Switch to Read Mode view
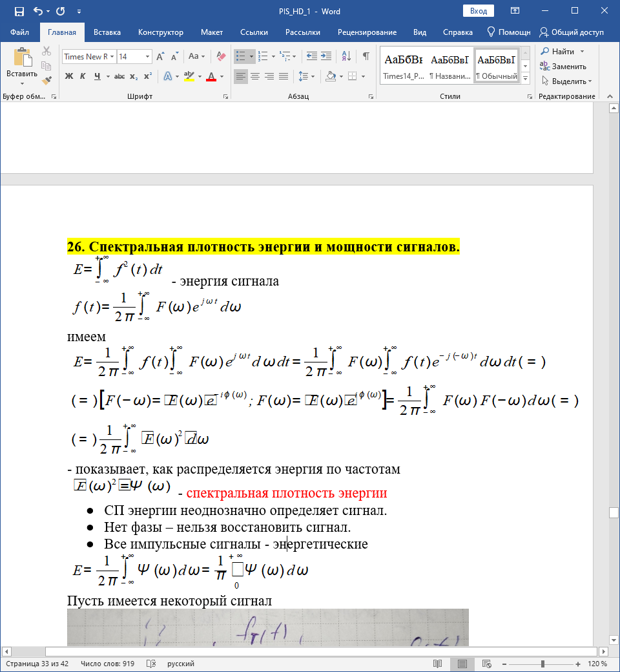The image size is (620, 672). coord(438,664)
